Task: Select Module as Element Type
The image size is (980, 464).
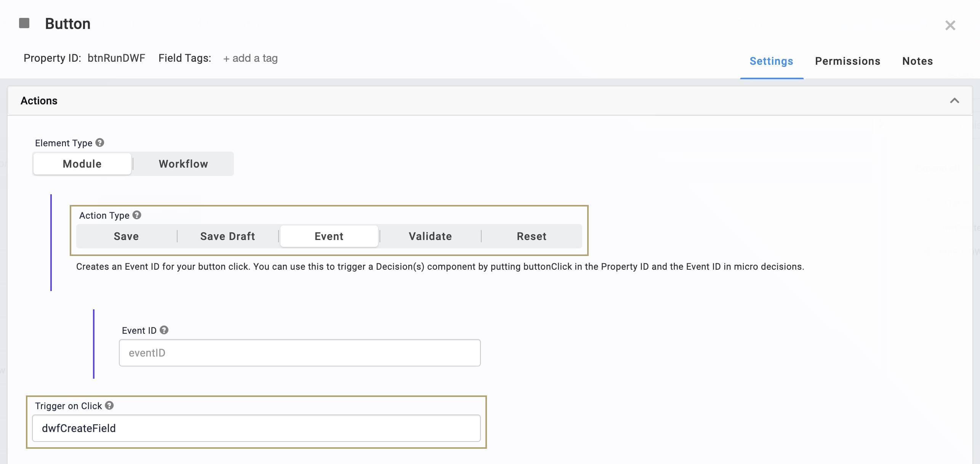Action: pyautogui.click(x=82, y=164)
